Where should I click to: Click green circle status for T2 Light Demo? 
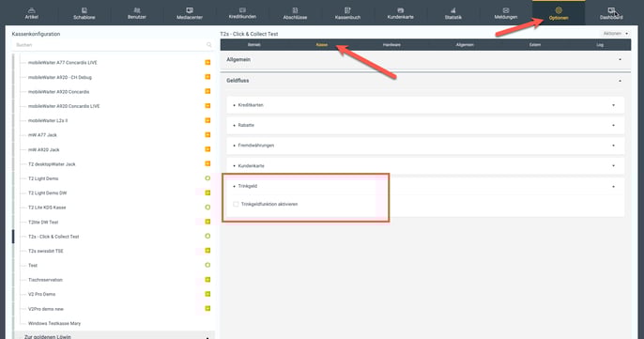[207, 178]
